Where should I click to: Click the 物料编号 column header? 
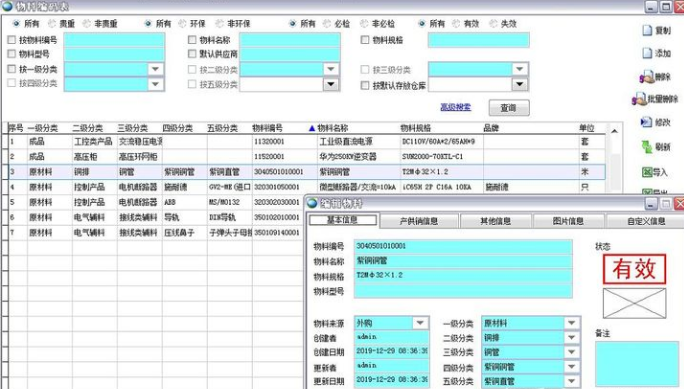[267, 128]
